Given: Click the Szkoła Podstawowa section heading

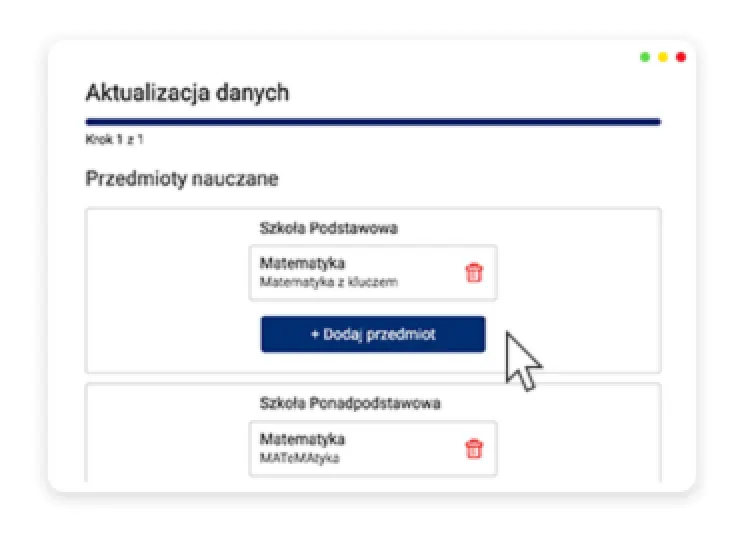Looking at the screenshot, I should pyautogui.click(x=328, y=228).
